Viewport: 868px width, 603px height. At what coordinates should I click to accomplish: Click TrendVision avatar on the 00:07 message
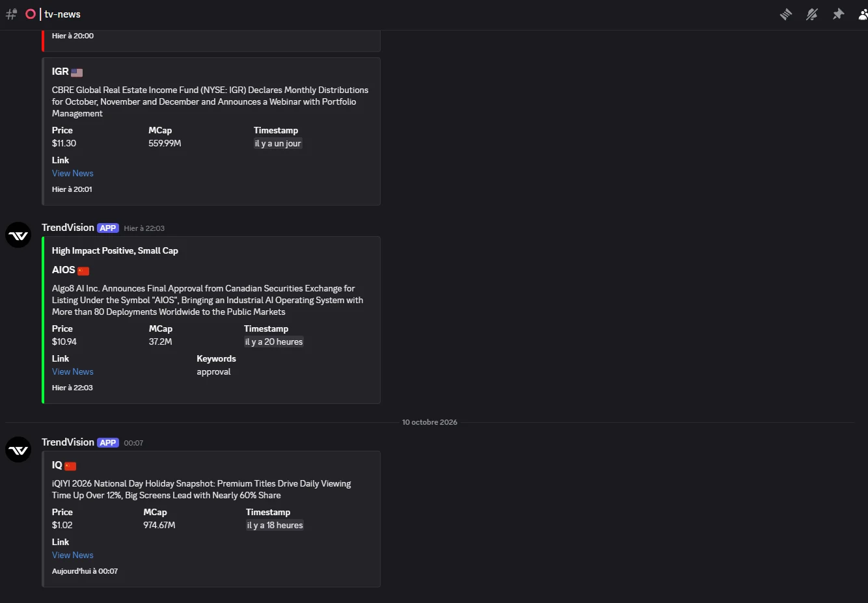click(x=18, y=449)
